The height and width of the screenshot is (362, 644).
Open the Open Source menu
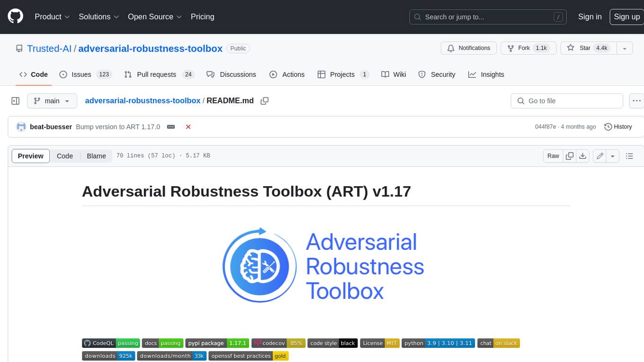[155, 17]
